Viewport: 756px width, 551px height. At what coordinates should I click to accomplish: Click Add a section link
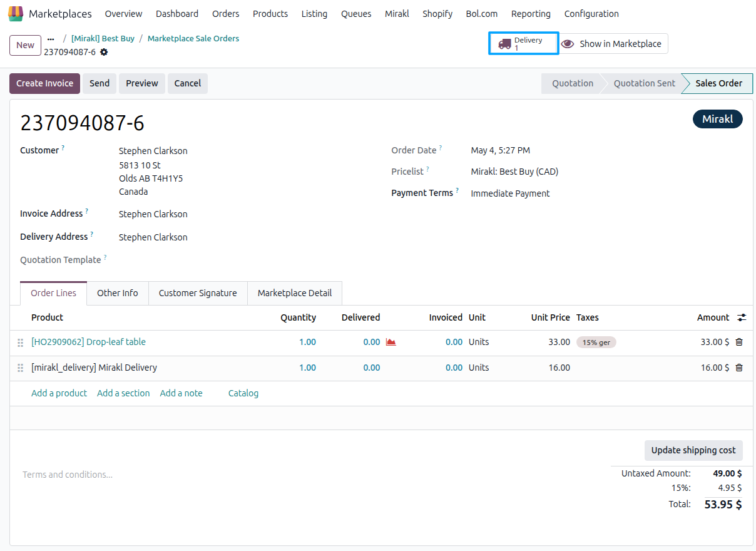coord(123,393)
